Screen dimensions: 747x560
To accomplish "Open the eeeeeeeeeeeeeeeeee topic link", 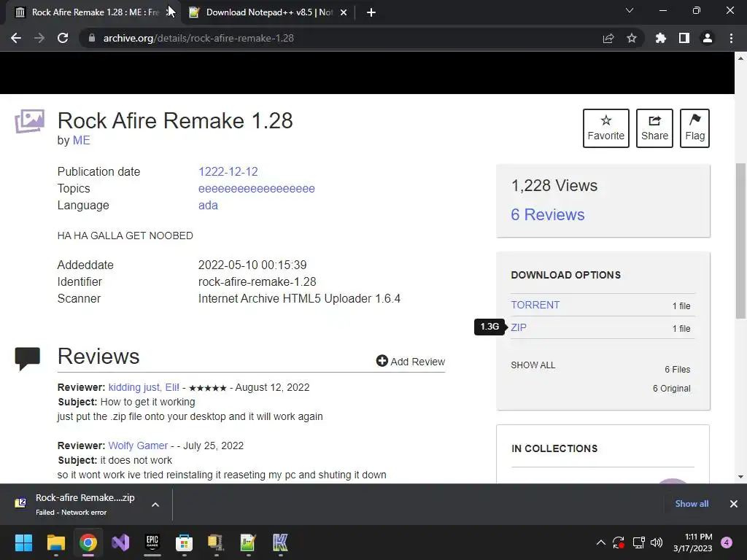I will tap(256, 189).
